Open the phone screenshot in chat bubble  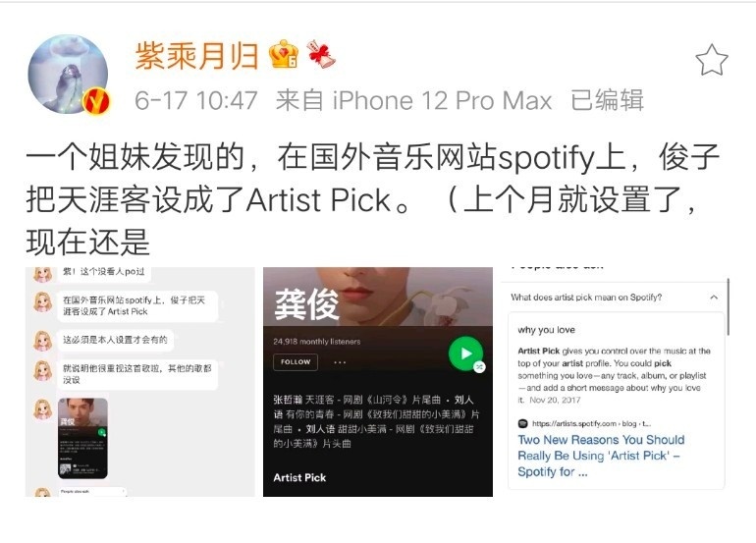click(x=82, y=438)
